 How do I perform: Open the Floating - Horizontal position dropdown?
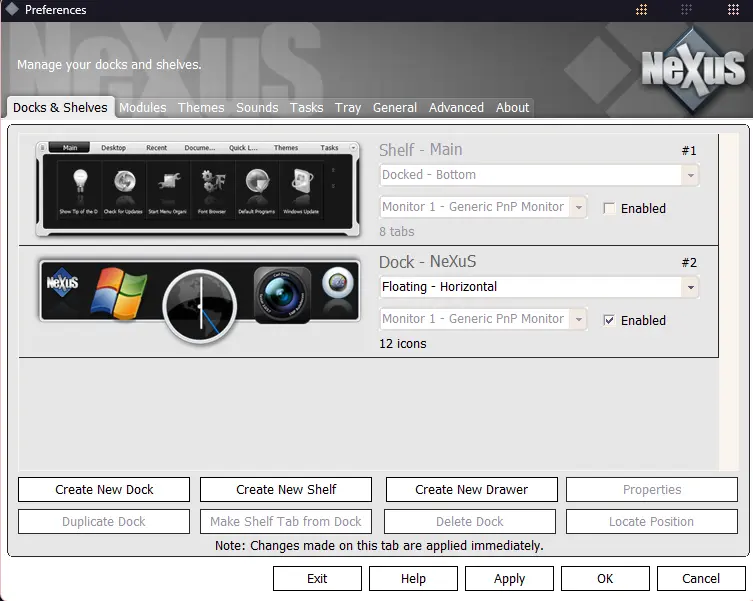pos(690,287)
